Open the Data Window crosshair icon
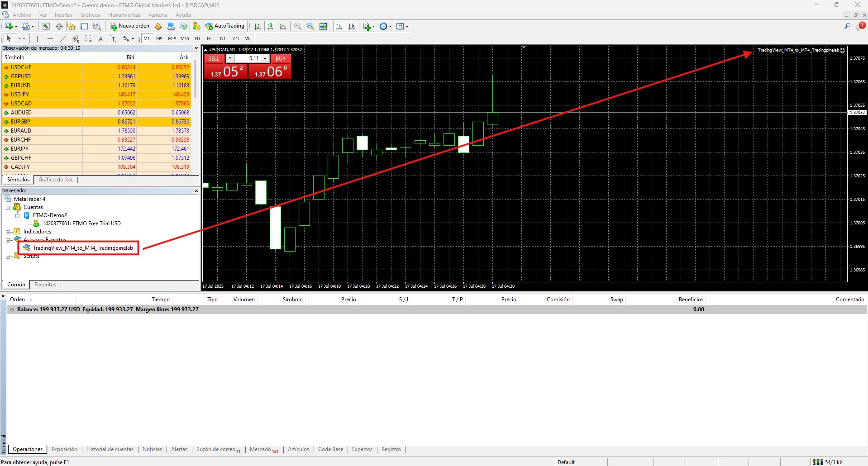 [x=59, y=26]
